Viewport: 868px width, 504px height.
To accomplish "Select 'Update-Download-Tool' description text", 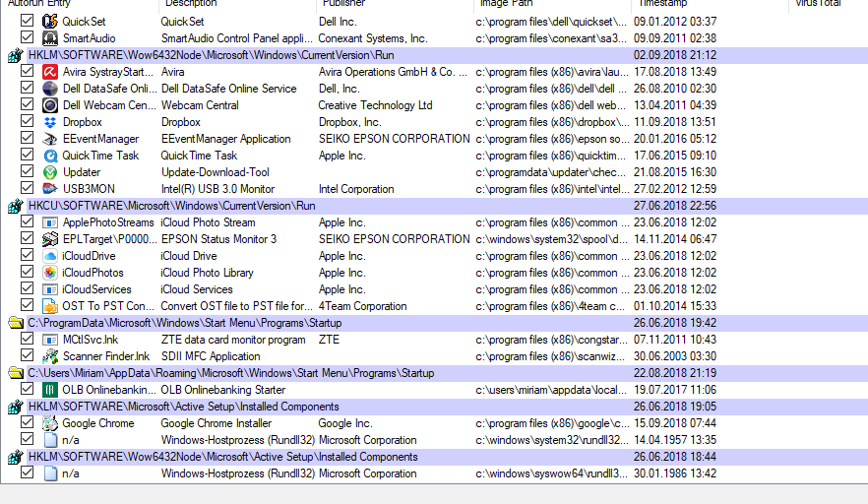I will coord(216,172).
